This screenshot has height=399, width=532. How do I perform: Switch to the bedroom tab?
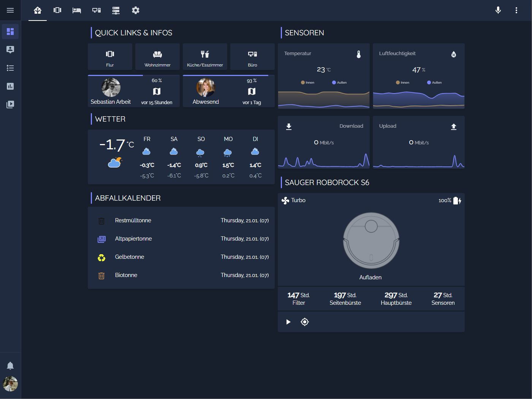click(77, 10)
